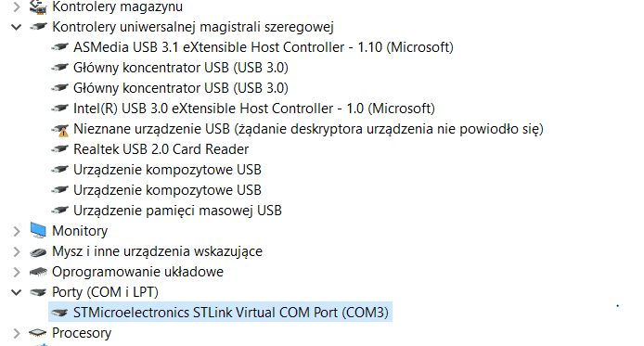The width and height of the screenshot is (644, 346).
Task: Click the STLink Virtual COM Port icon
Action: click(x=59, y=313)
